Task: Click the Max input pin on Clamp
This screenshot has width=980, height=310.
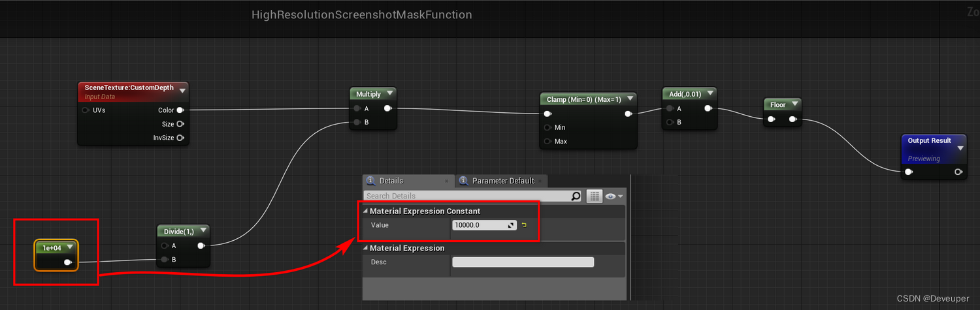Action: (547, 141)
